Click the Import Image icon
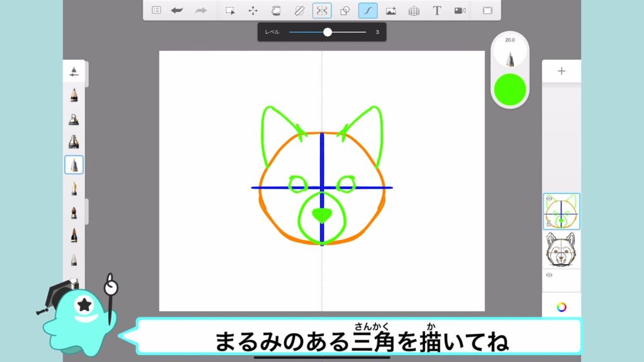The width and height of the screenshot is (644, 362). click(x=391, y=11)
